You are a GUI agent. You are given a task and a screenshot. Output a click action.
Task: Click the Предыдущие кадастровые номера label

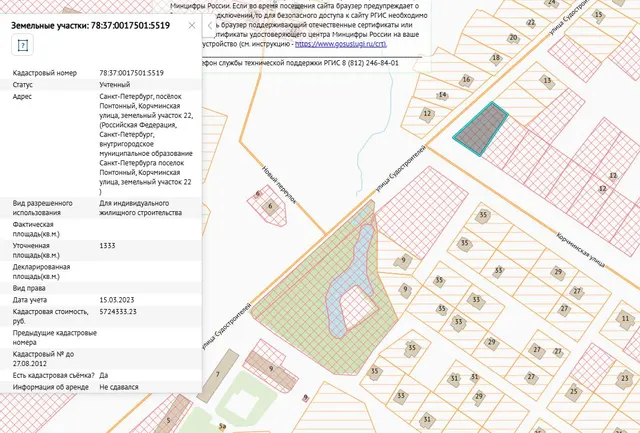coord(55,338)
